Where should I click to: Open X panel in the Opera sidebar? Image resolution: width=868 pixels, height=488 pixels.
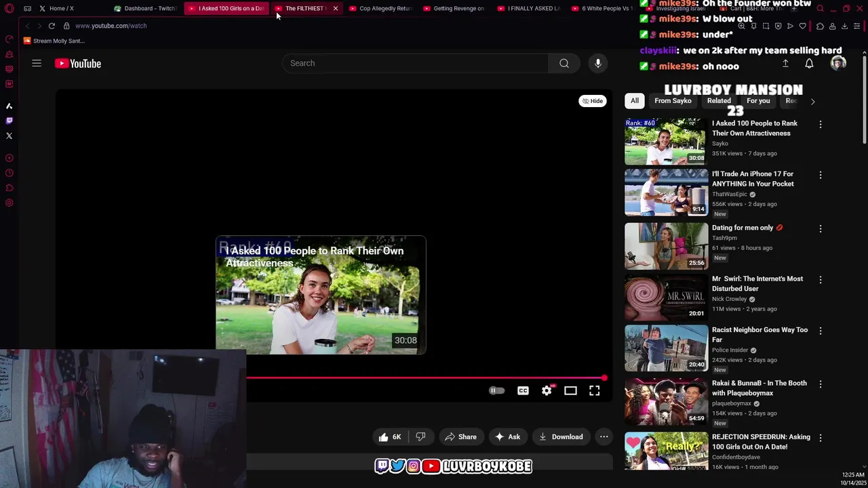pos(9,136)
